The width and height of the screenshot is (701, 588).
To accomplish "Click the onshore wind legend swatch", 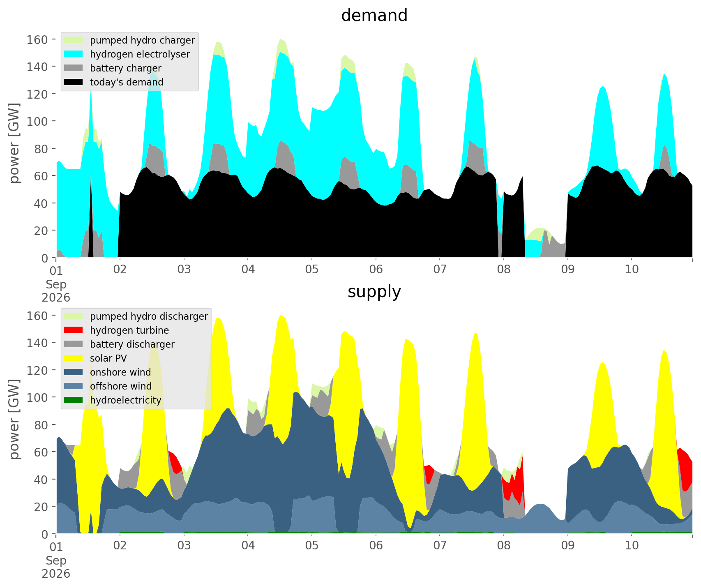I will (74, 372).
